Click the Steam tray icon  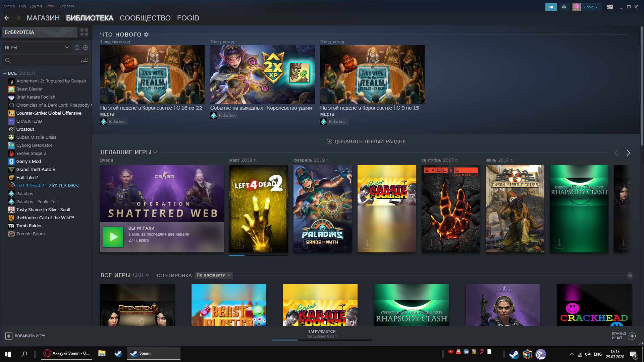click(514, 354)
